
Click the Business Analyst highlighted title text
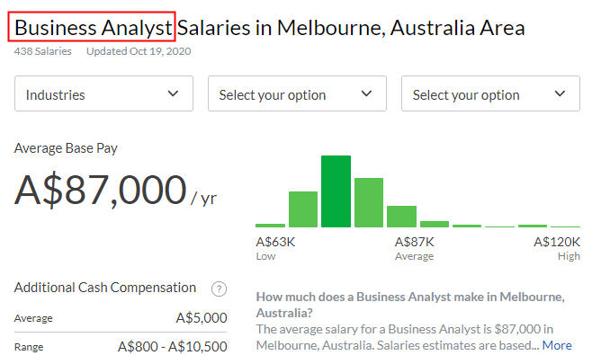click(94, 28)
